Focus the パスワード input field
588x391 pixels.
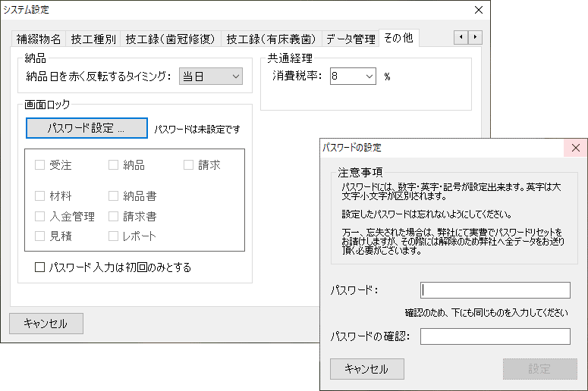point(495,290)
